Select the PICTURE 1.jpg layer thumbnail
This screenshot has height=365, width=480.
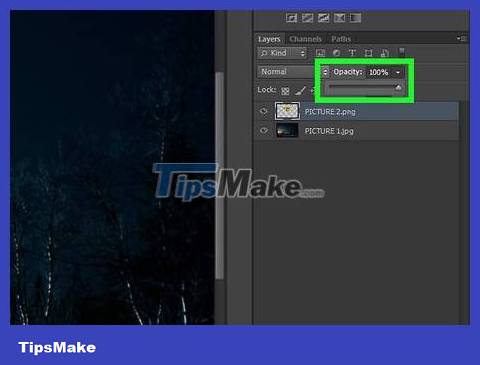tap(287, 130)
